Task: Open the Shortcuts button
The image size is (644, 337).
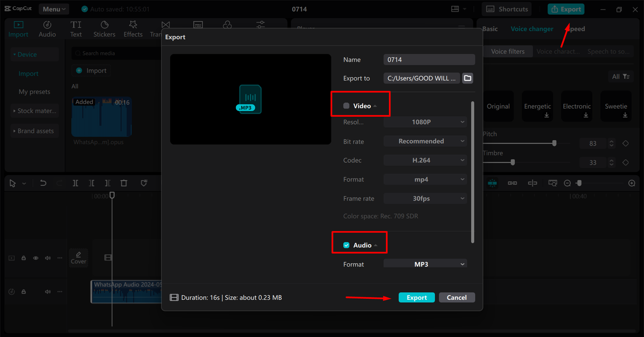Action: pyautogui.click(x=507, y=9)
